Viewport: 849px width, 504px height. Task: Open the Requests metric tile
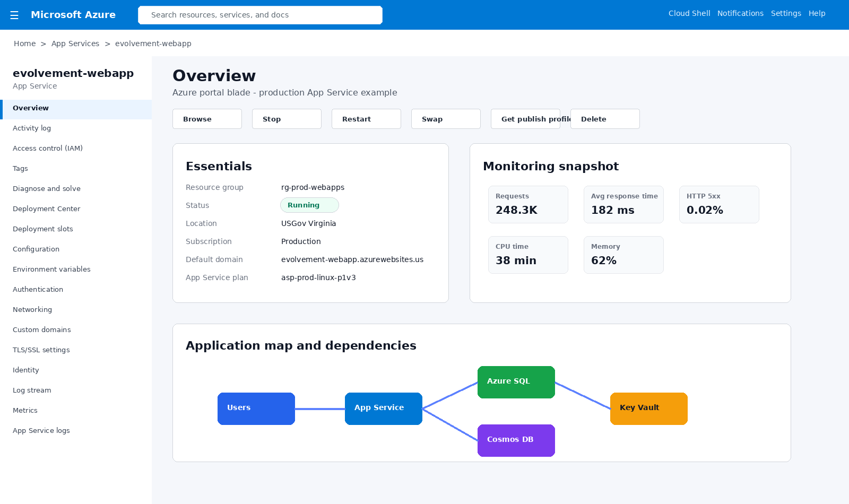point(528,204)
